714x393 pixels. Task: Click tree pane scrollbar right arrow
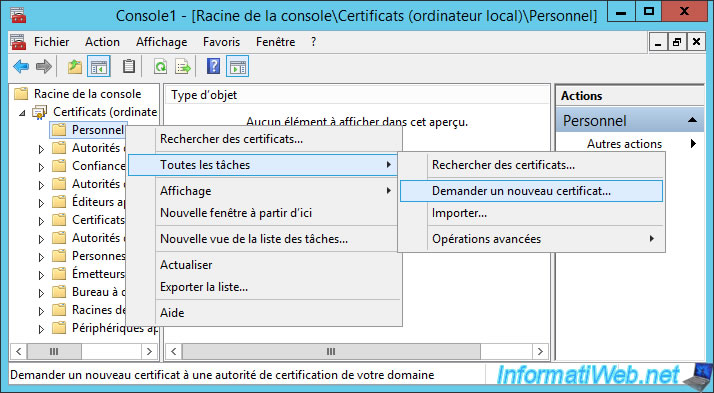[x=149, y=352]
